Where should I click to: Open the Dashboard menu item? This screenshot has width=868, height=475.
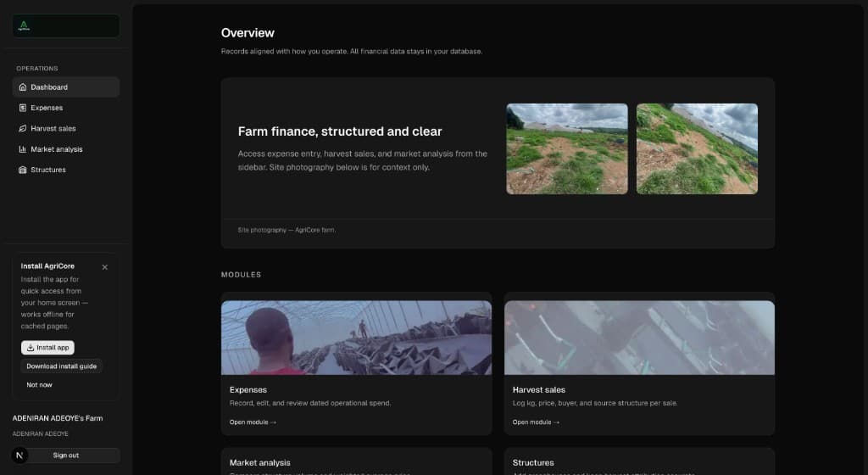66,87
